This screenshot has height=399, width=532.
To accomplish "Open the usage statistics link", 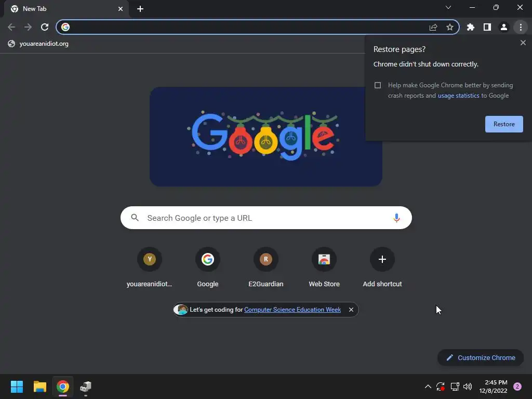I will click(458, 96).
